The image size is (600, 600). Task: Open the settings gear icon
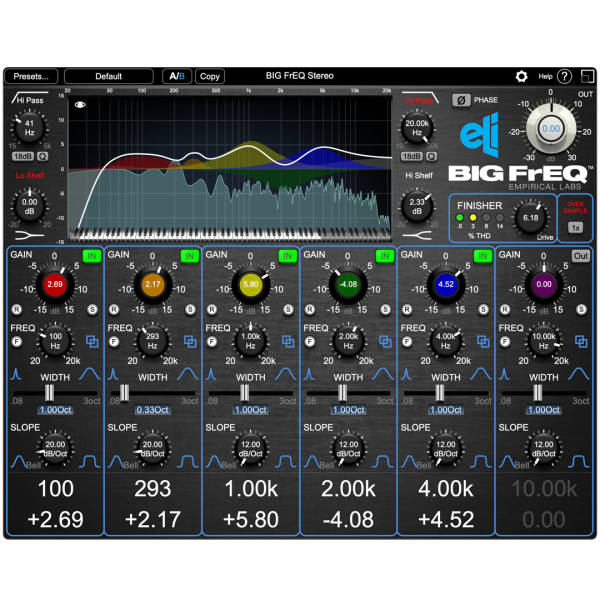click(x=521, y=77)
